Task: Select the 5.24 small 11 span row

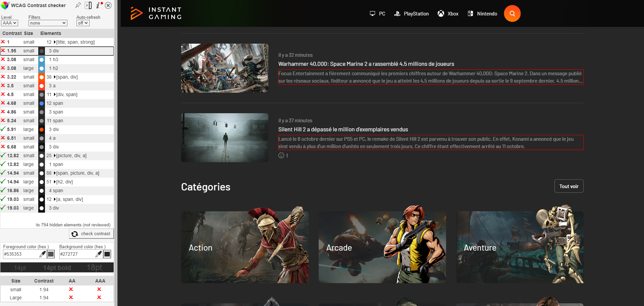Action: [57, 121]
